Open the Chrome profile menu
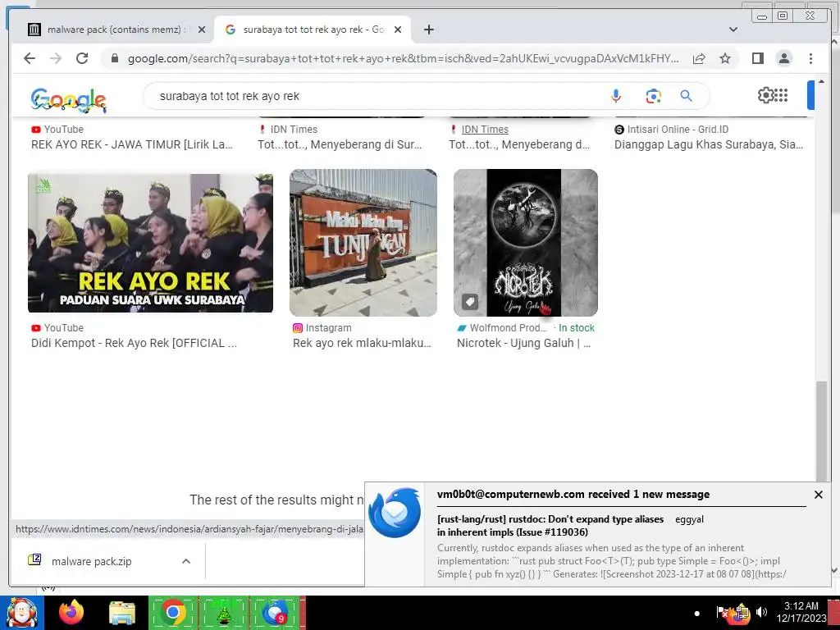Screen dimensions: 840x630 click(783, 58)
